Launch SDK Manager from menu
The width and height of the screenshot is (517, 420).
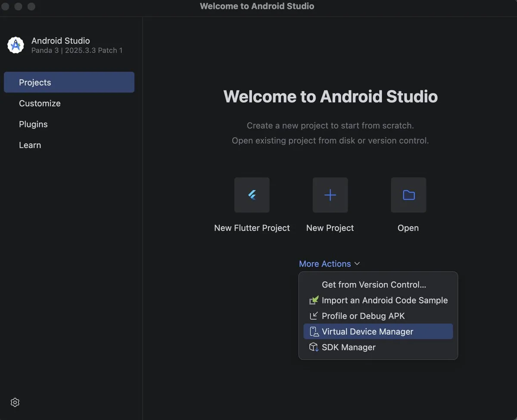(x=378, y=347)
